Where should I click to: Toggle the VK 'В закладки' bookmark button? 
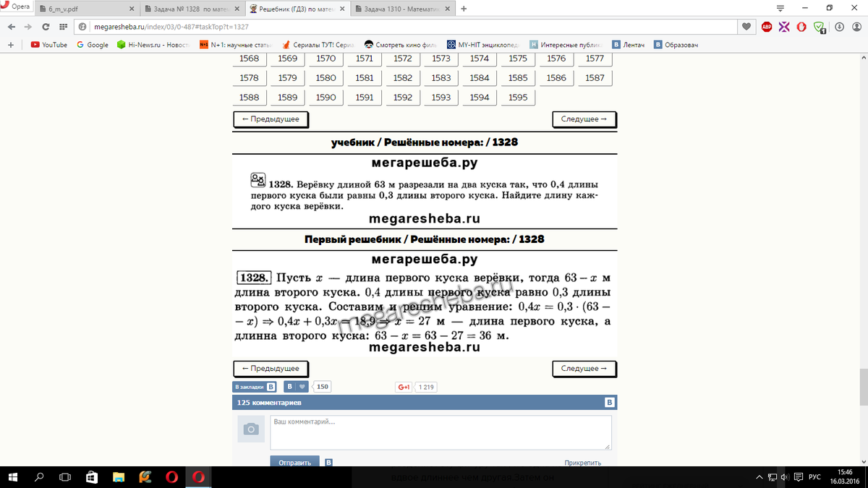click(254, 387)
